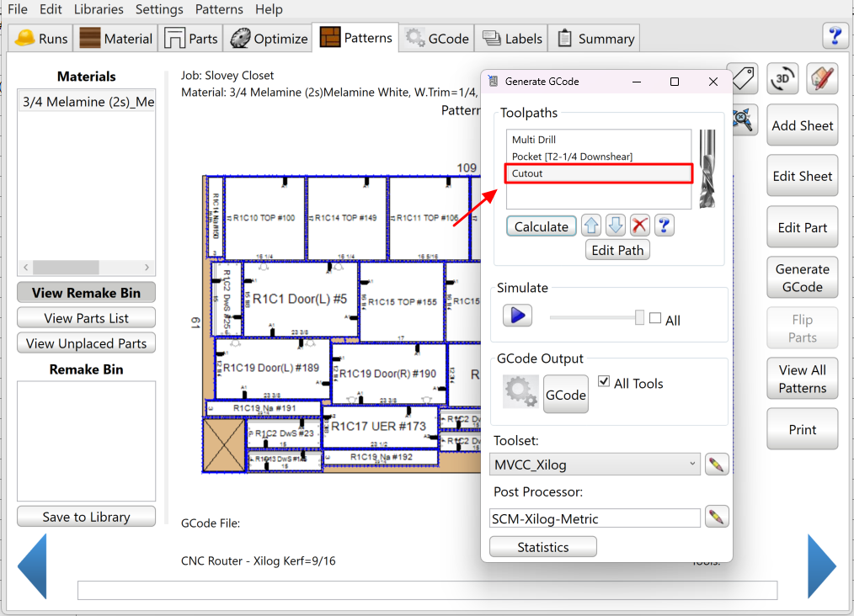Switch to the Optimize tab

[x=270, y=38]
